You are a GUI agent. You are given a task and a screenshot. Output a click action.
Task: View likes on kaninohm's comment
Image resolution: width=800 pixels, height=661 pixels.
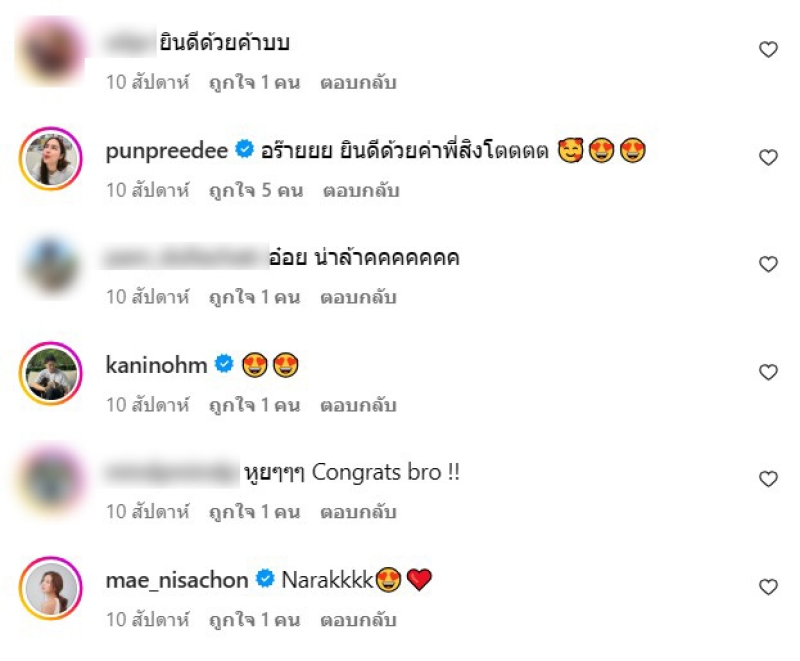click(255, 405)
